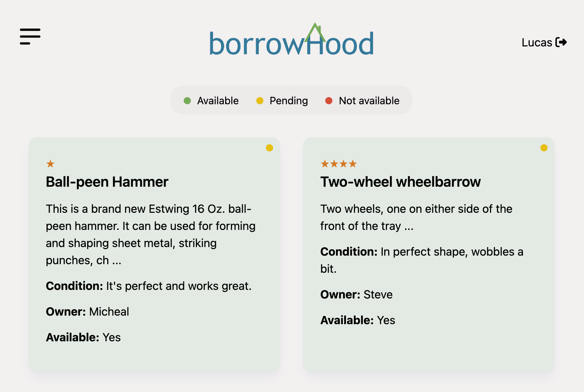The width and height of the screenshot is (584, 392).
Task: Toggle the pending status dot on Ball-peen Hammer card
Action: click(269, 147)
